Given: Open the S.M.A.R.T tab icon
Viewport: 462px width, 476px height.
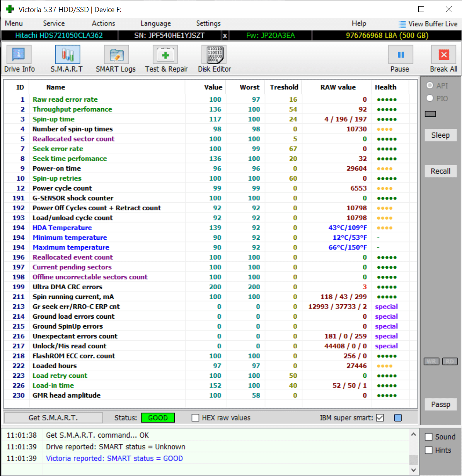Looking at the screenshot, I should click(x=68, y=55).
